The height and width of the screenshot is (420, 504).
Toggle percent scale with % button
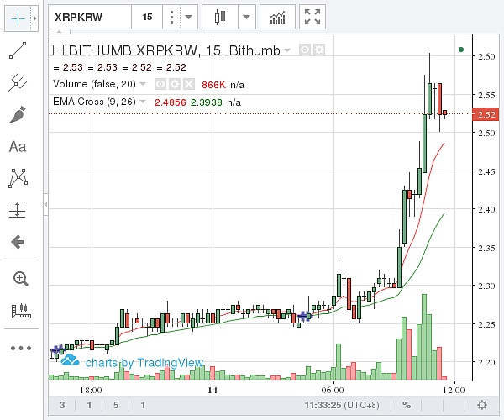click(x=407, y=405)
